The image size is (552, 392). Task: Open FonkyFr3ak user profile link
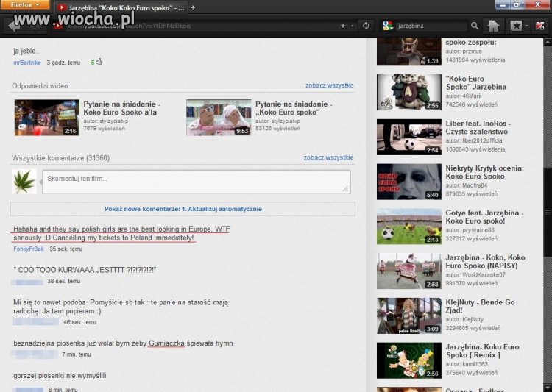click(x=29, y=249)
